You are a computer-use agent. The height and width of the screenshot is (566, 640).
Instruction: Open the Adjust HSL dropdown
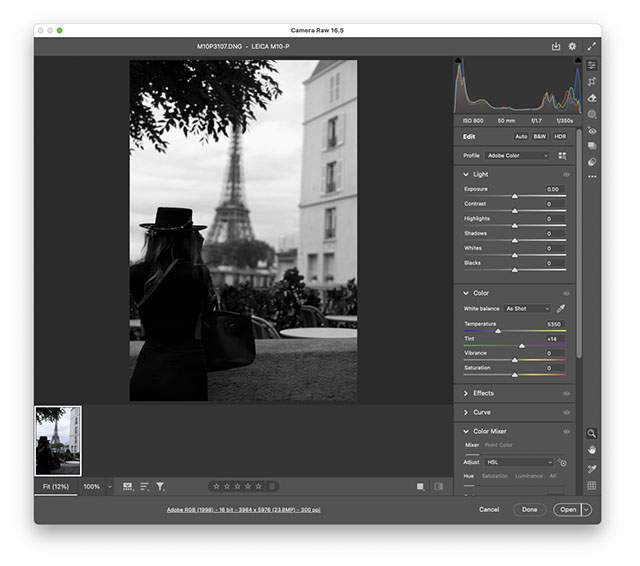tap(519, 462)
